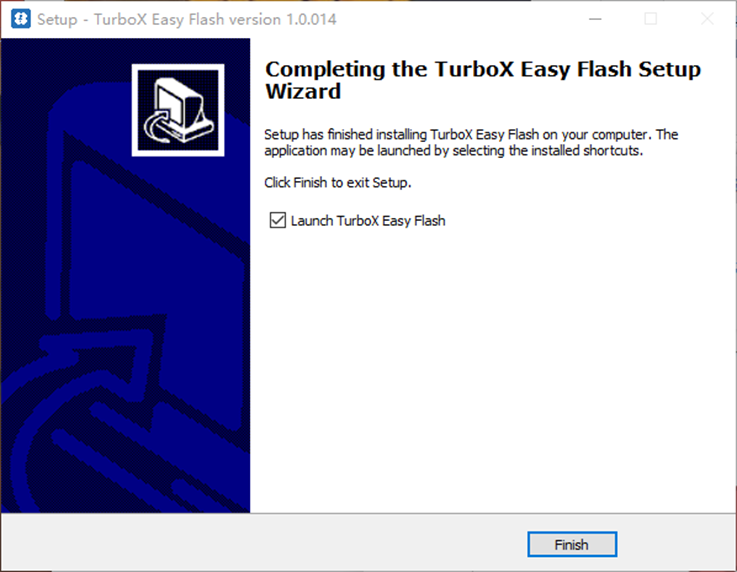Click the "Completing the TurboX Easy Flash Setup" heading
The image size is (737, 572).
click(483, 69)
